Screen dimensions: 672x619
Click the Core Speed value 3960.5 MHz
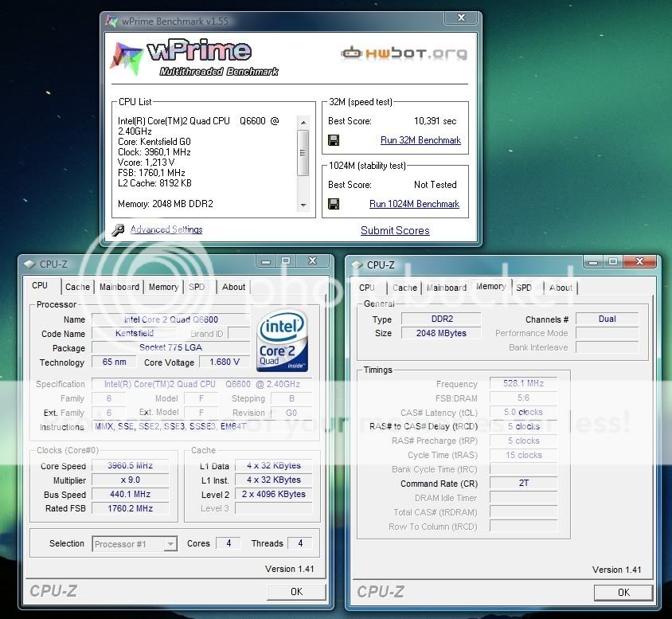[131, 465]
